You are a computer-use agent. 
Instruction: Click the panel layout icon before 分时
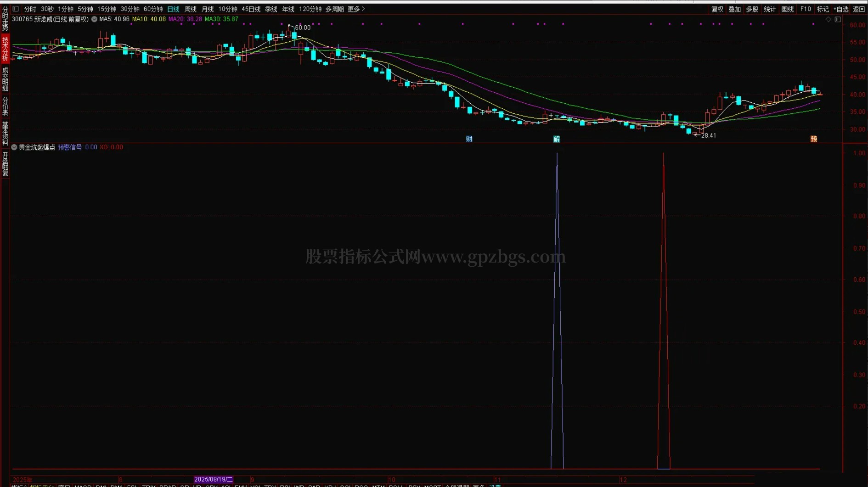pos(16,9)
